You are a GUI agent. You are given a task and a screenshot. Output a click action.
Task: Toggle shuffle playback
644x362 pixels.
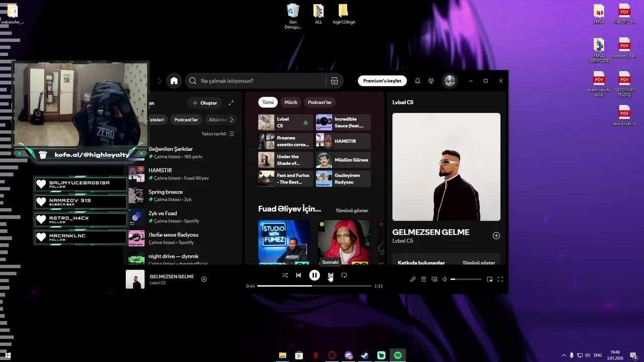[x=285, y=275]
